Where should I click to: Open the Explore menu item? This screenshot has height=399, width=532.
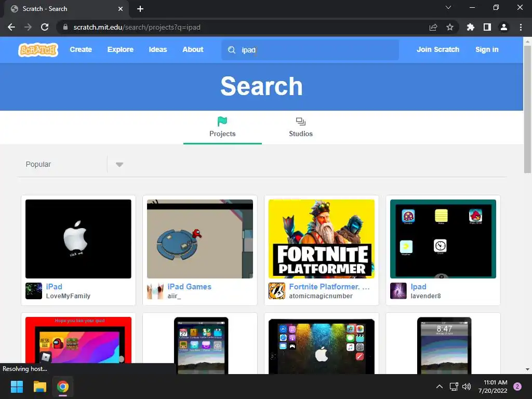click(121, 49)
